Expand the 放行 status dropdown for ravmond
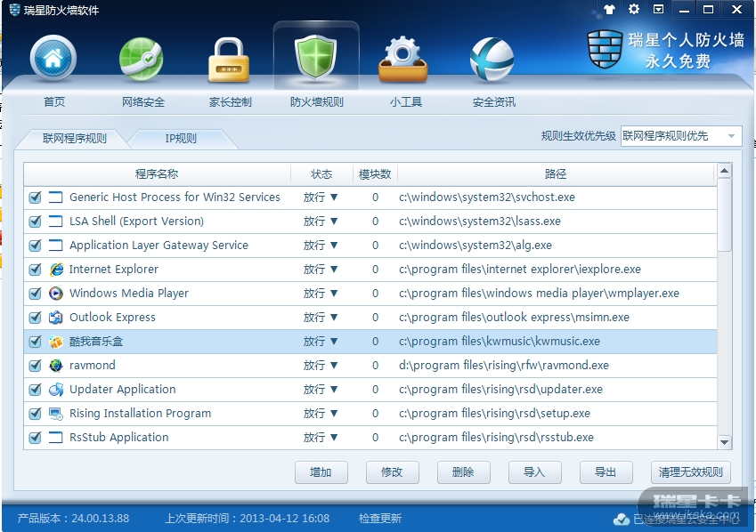 [x=321, y=366]
